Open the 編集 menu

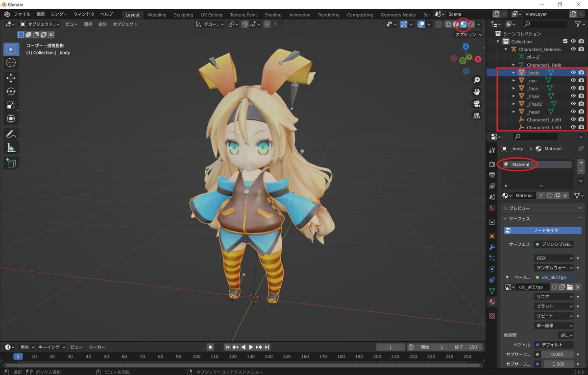[41, 15]
